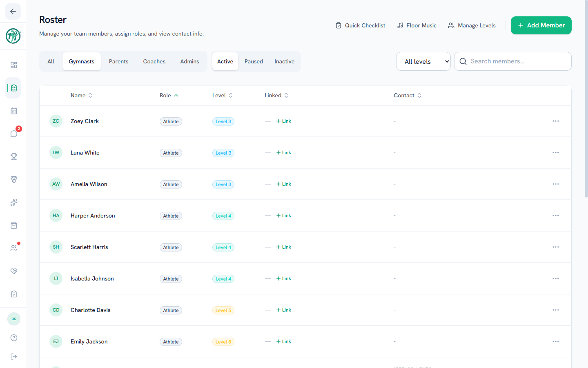
Task: Click Link for Zoey Clark
Action: [284, 121]
